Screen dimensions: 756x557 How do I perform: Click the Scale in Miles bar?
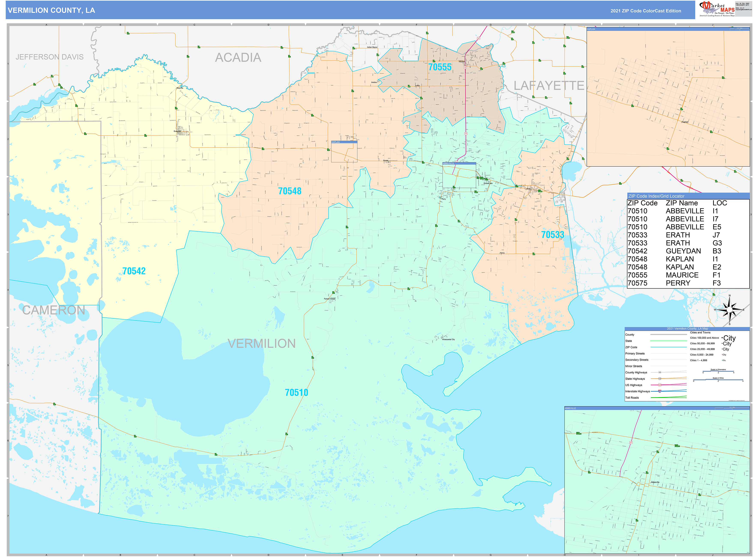(x=718, y=380)
